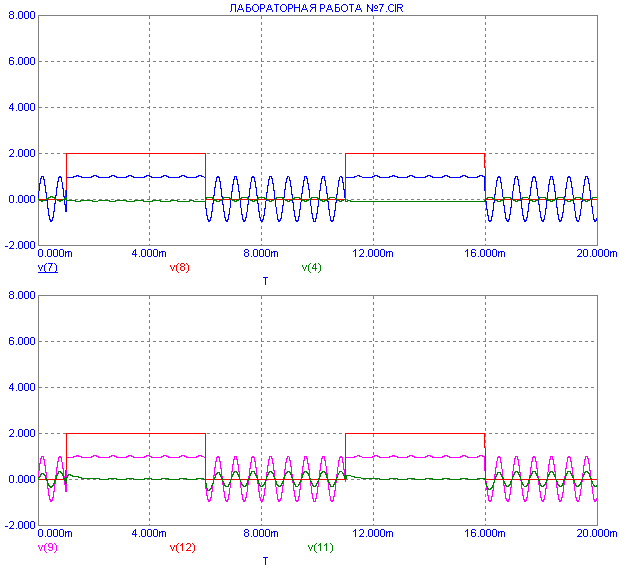
Task: Click the 4.000m time tick on bottom plot
Action: (149, 533)
